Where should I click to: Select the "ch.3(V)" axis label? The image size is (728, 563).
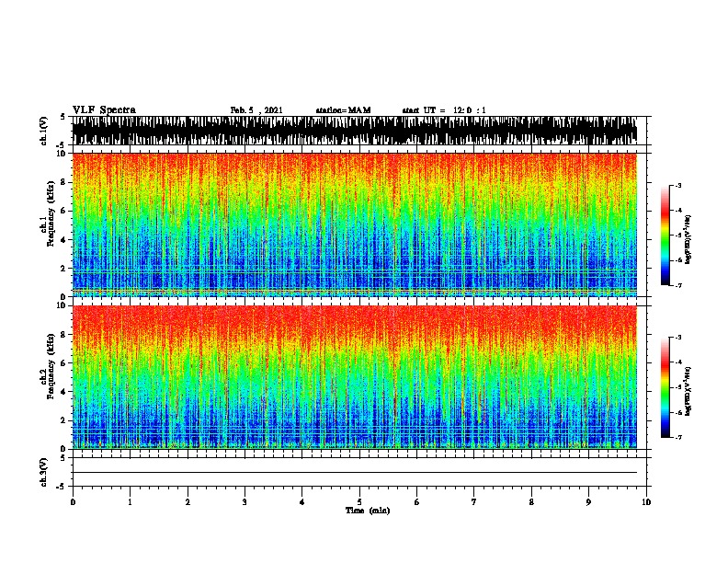pyautogui.click(x=43, y=472)
